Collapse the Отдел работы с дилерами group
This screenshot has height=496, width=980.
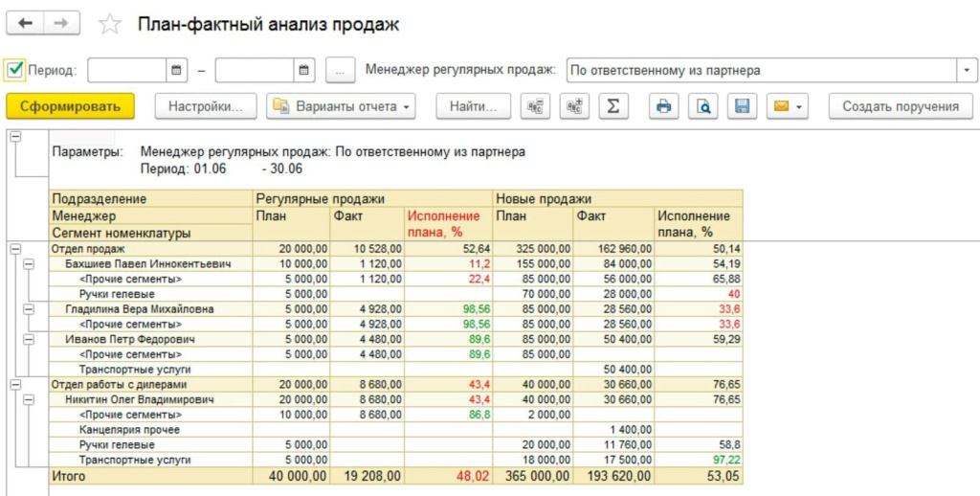click(x=14, y=384)
